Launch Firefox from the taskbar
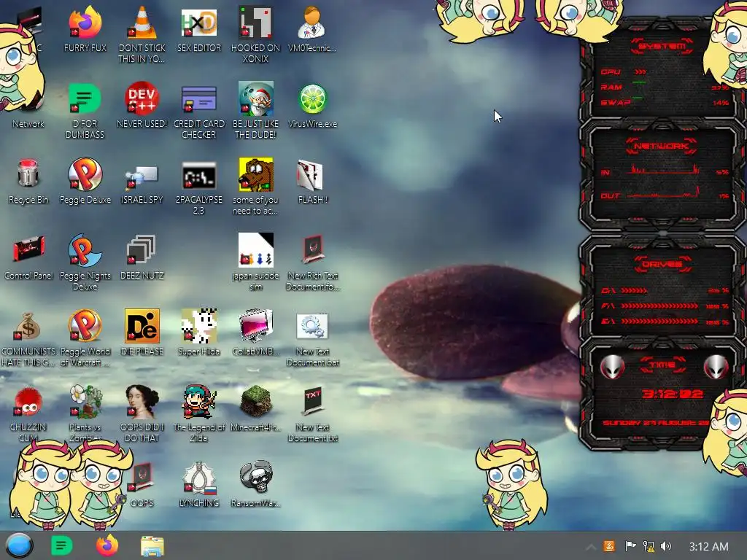 107,545
